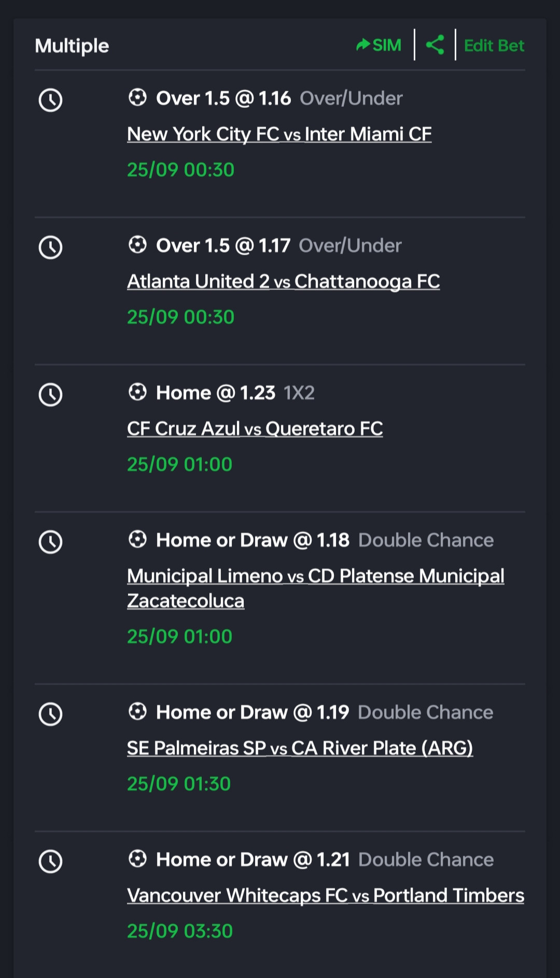Tap clock icon beside Cruz Azul match
The image size is (560, 978).
pos(50,394)
